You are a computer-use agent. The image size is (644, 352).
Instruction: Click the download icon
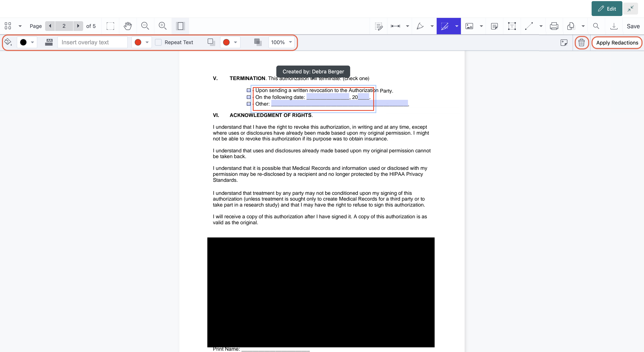pos(614,26)
